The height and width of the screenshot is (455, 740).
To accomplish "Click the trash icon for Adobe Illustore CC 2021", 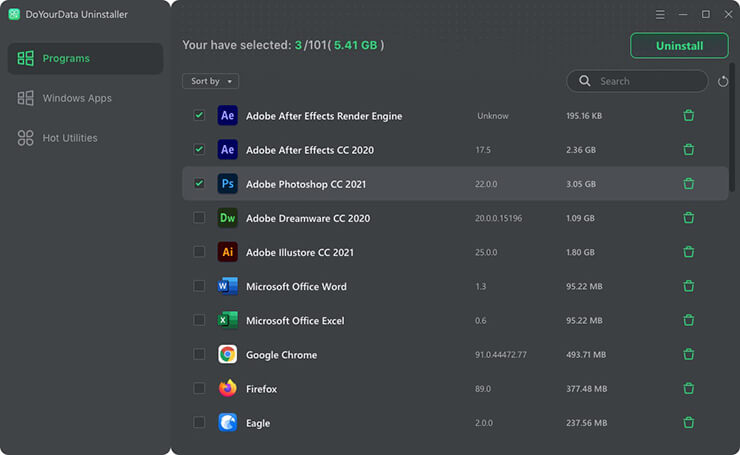I will 688,252.
